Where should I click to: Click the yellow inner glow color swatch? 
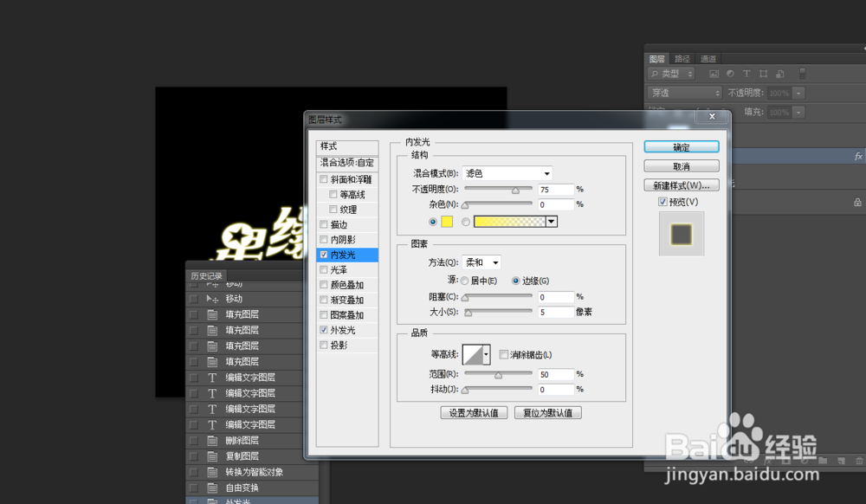pyautogui.click(x=447, y=222)
